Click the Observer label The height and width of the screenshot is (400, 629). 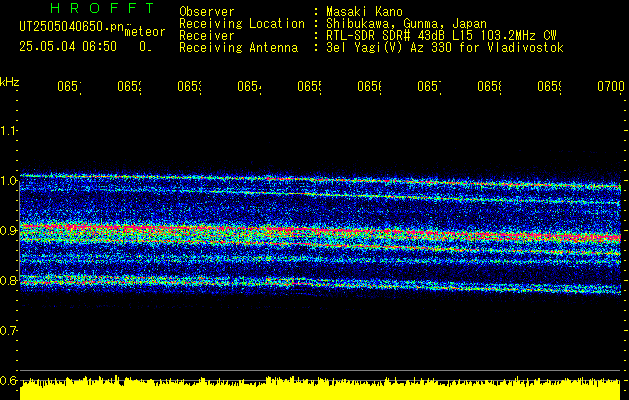point(207,11)
